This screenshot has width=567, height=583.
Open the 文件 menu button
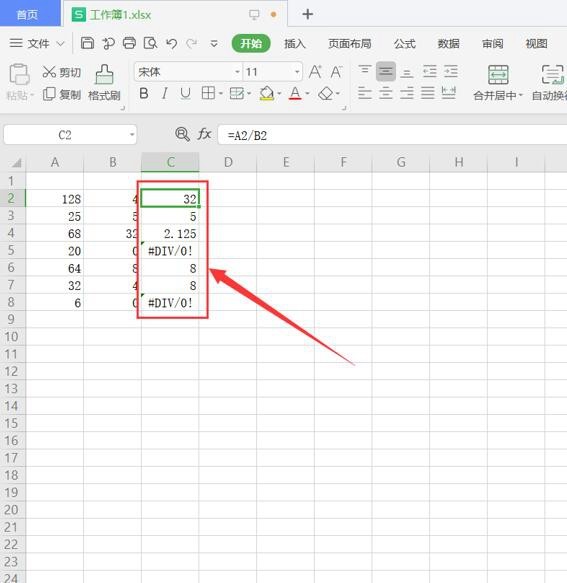pyautogui.click(x=36, y=44)
